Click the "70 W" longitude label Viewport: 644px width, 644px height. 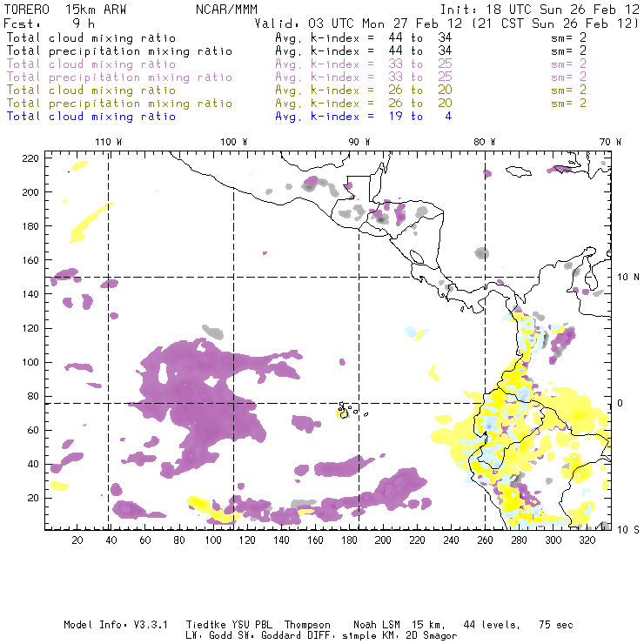[610, 142]
